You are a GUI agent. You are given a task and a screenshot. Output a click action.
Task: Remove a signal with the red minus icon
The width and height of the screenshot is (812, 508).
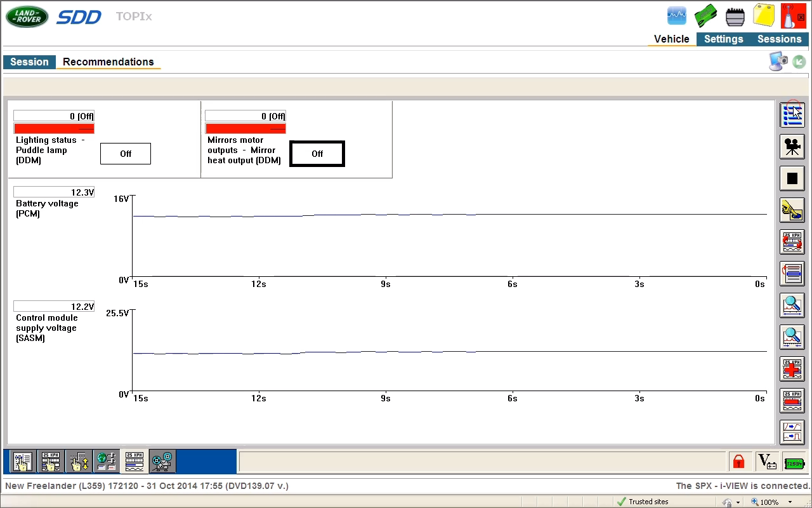[792, 401]
